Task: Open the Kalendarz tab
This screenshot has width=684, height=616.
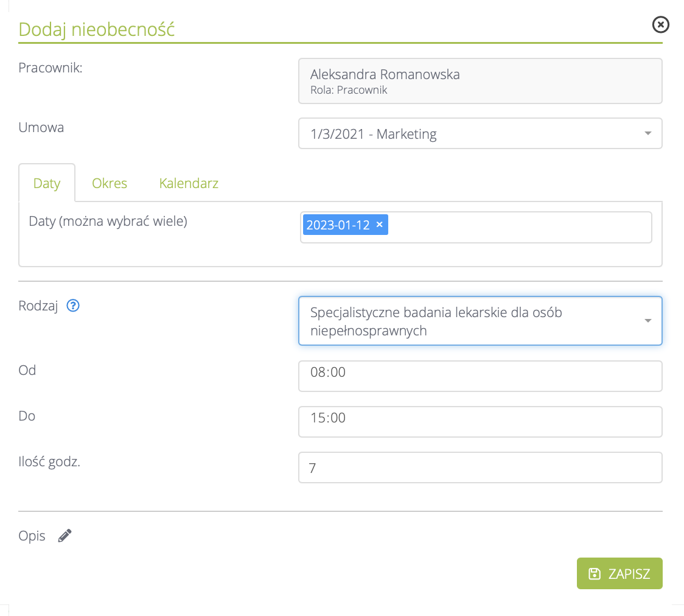Action: click(x=189, y=183)
